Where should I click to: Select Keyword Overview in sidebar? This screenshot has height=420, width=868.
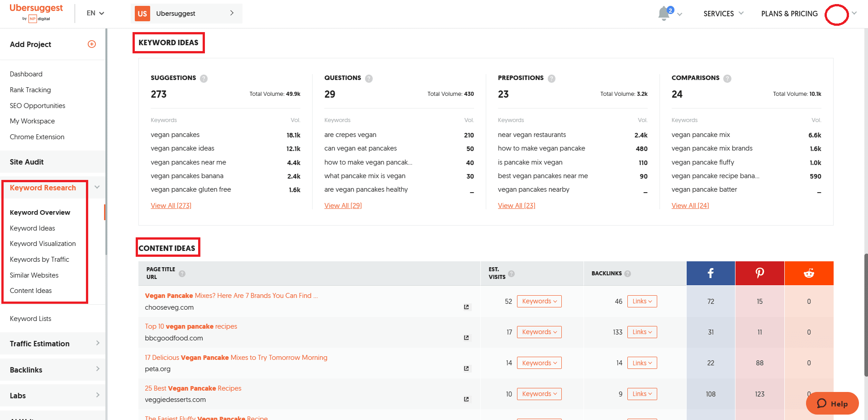coord(40,212)
